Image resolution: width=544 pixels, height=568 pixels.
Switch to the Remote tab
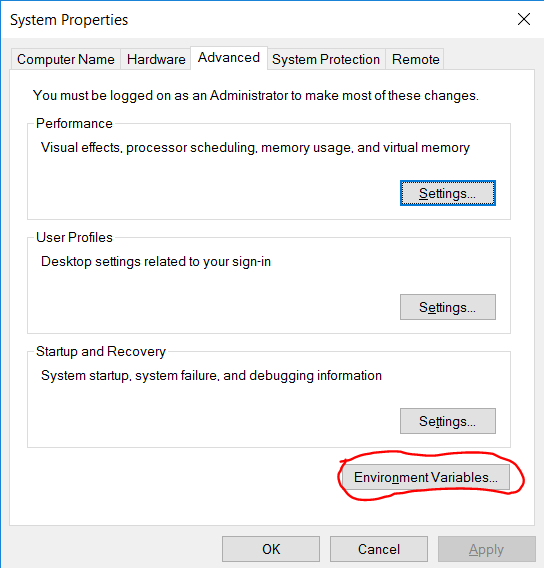415,59
